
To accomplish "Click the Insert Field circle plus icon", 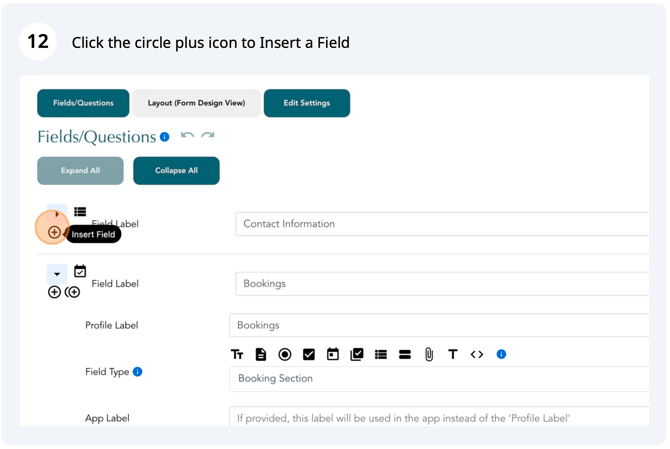I will (54, 232).
